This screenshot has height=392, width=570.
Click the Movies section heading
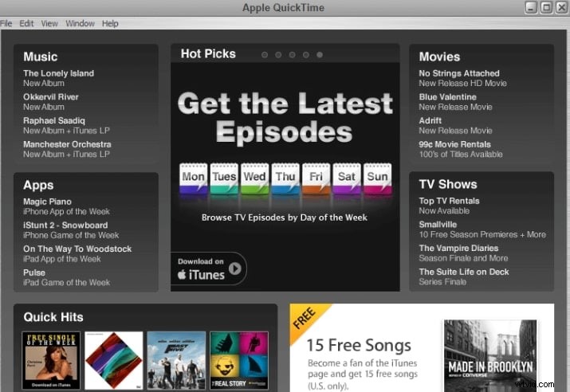coord(439,57)
